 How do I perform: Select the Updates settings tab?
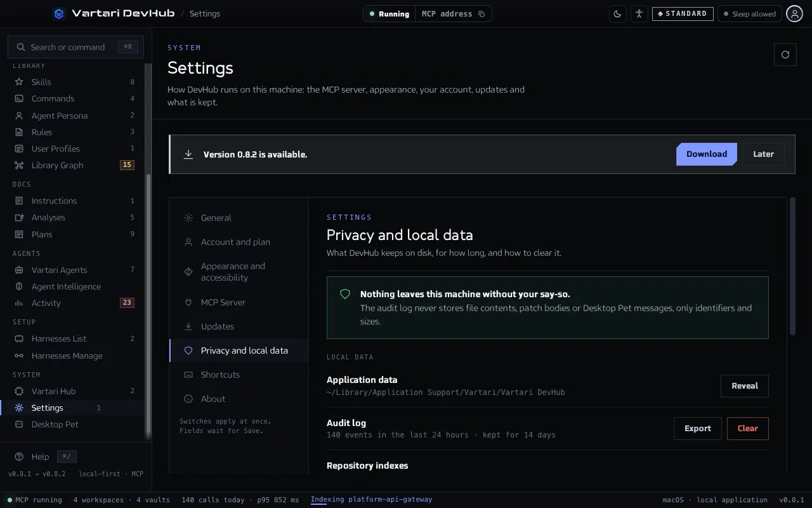tap(239, 326)
